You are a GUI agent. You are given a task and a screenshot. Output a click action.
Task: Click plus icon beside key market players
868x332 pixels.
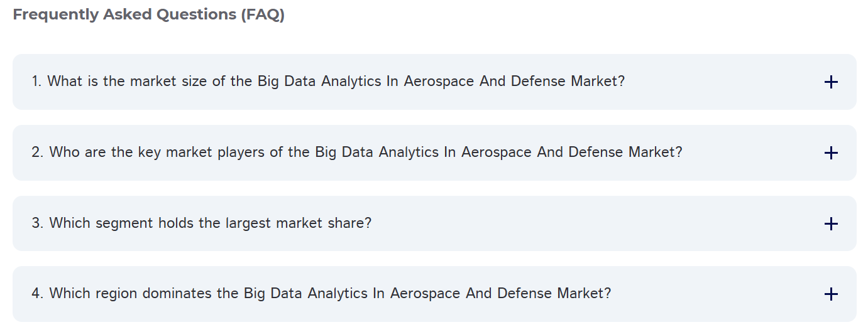(x=830, y=153)
